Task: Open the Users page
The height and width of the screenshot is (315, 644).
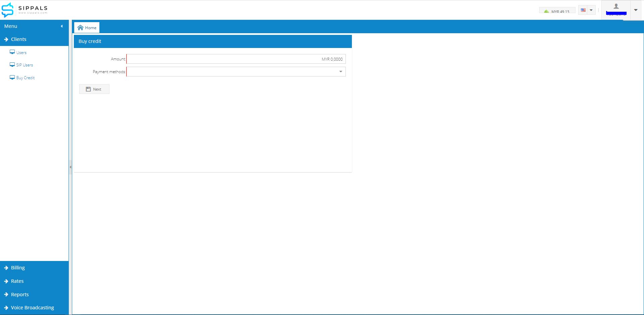Action: [x=21, y=53]
